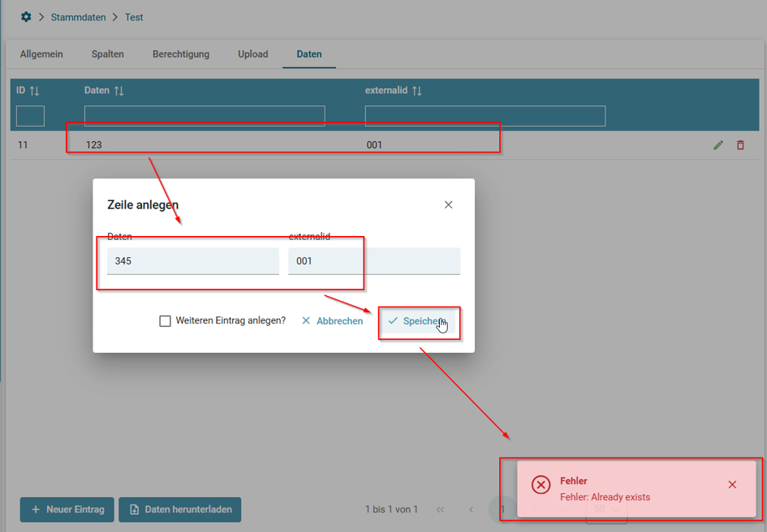
Task: Select the ID cell with value 11
Action: coord(23,144)
